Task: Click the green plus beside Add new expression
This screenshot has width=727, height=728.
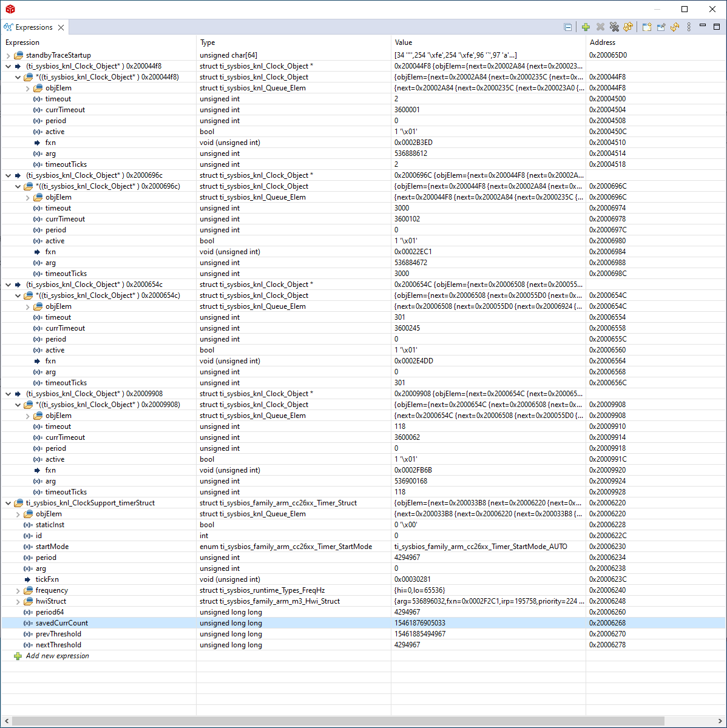Action: (x=18, y=656)
